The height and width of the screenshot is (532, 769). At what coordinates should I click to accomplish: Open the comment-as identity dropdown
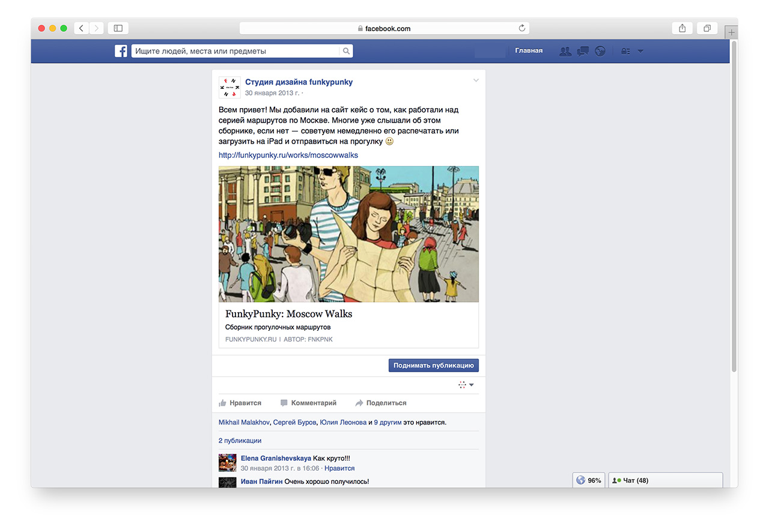pos(466,385)
